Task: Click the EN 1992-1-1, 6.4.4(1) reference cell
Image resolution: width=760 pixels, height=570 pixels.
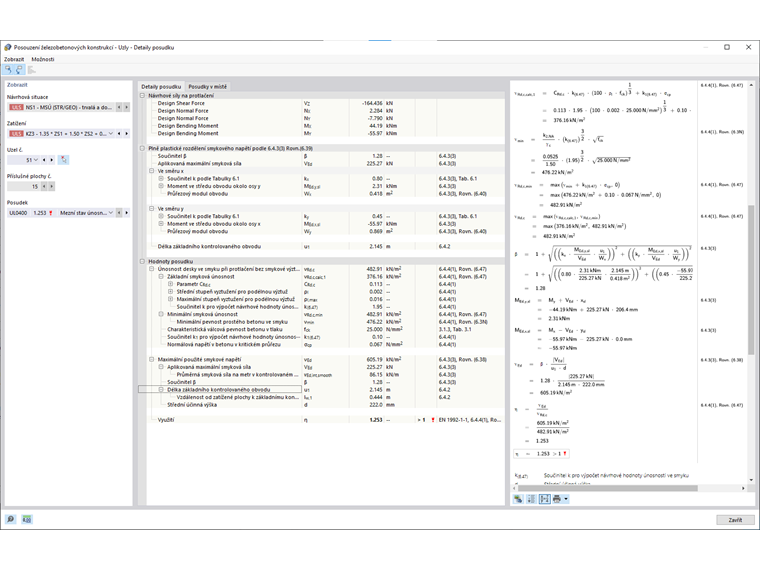Action: coord(470,420)
